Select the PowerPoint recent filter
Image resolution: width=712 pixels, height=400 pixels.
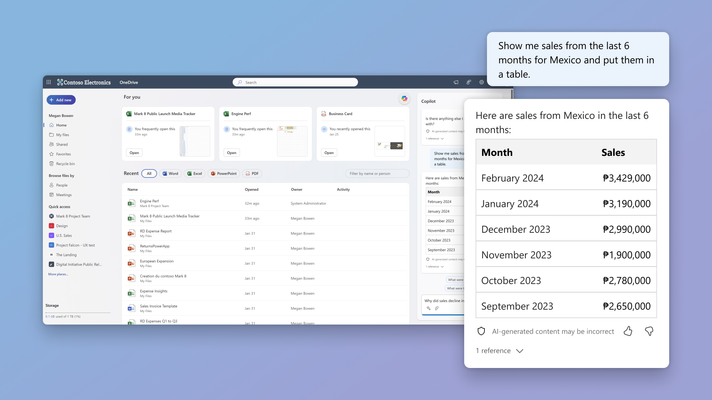[x=224, y=173]
